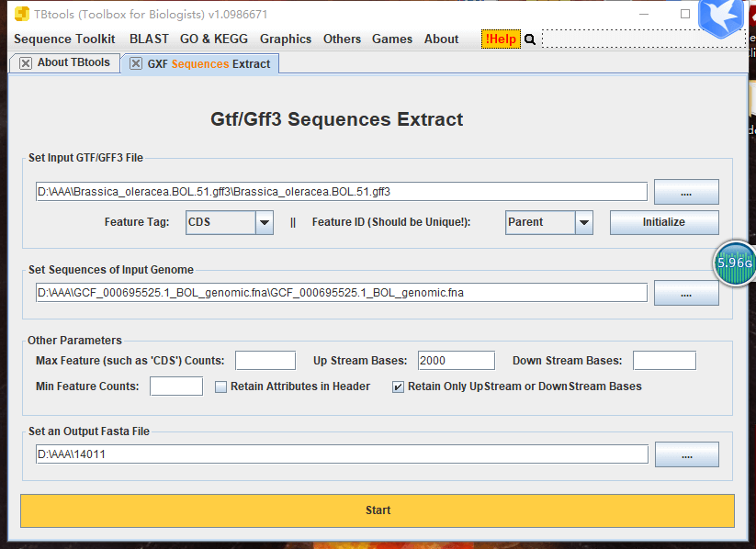Click the input GTF/GFF3 file path field

pyautogui.click(x=342, y=192)
